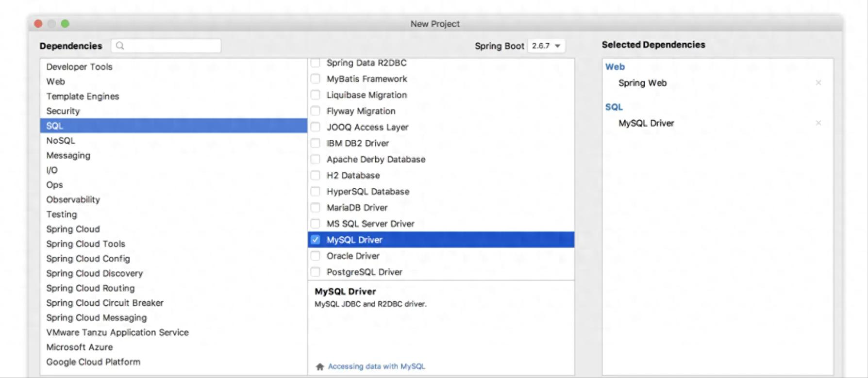Tick the IBM DB2 Driver checkbox
The image size is (868, 378).
[316, 143]
